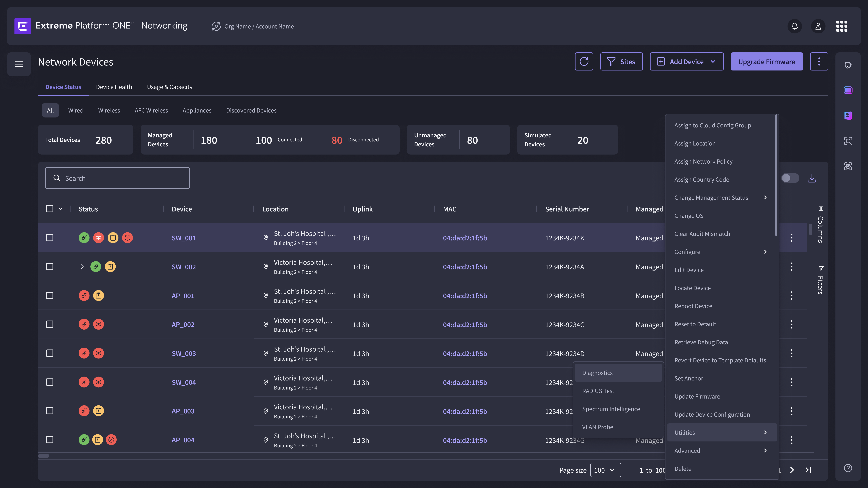Switch to Device Health tab
868x488 pixels.
pos(114,87)
